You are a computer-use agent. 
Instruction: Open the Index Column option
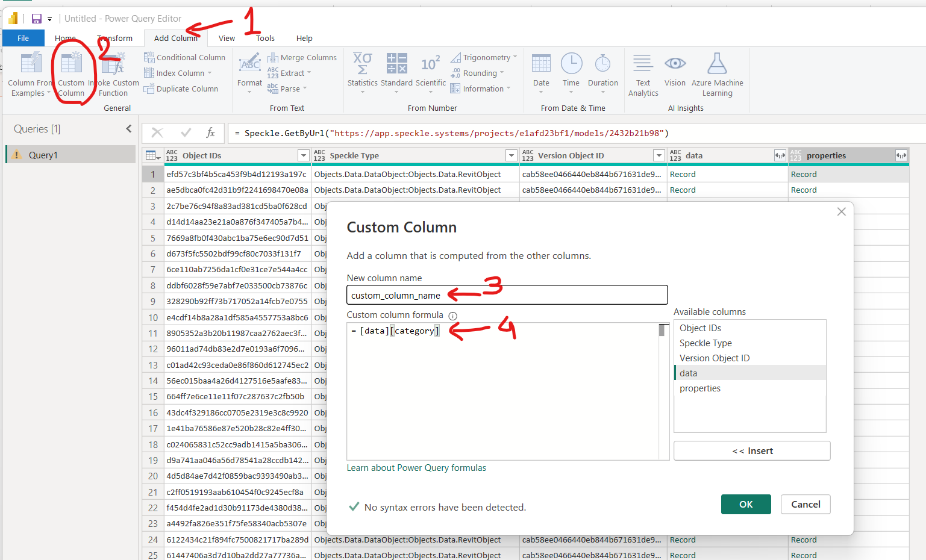[x=178, y=73]
